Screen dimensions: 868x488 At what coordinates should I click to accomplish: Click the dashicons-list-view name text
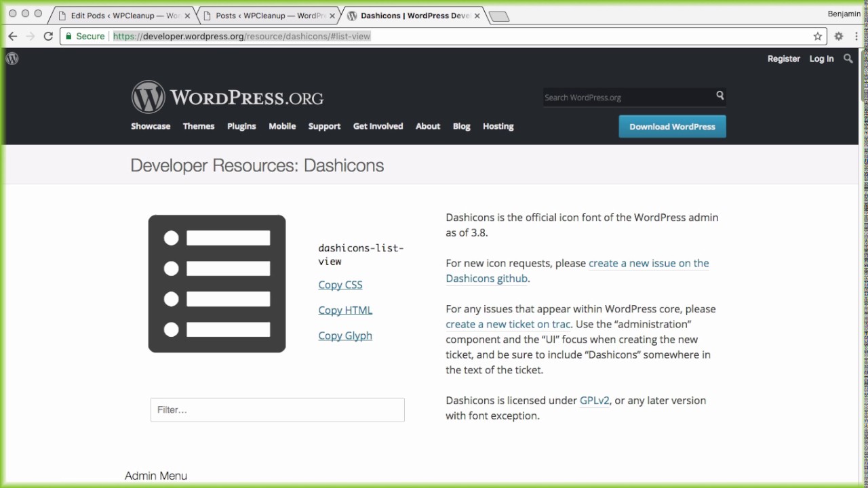pos(361,255)
